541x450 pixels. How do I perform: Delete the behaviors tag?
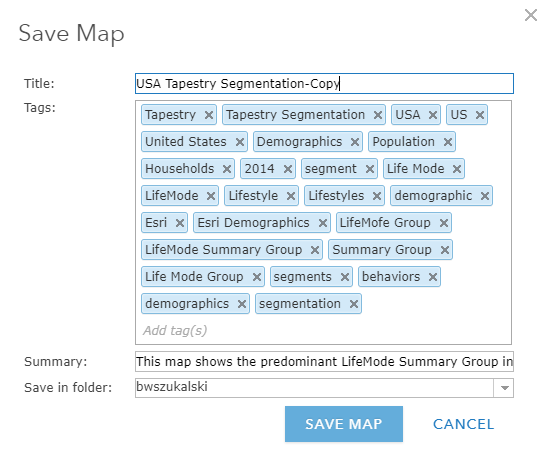pos(433,277)
